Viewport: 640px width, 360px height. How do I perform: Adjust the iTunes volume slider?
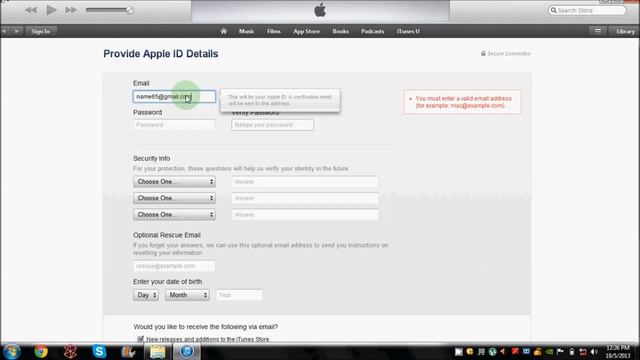point(109,10)
